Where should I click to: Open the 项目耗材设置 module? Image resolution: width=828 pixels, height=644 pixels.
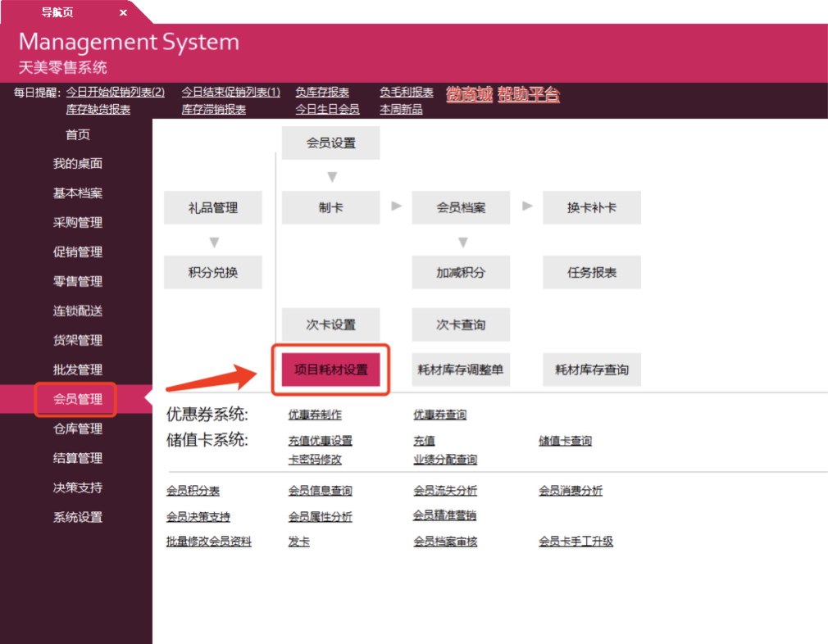330,370
